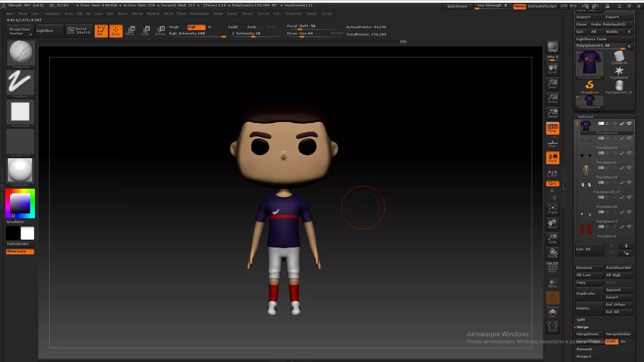
Task: Activate Edit mode button
Action: point(101,31)
